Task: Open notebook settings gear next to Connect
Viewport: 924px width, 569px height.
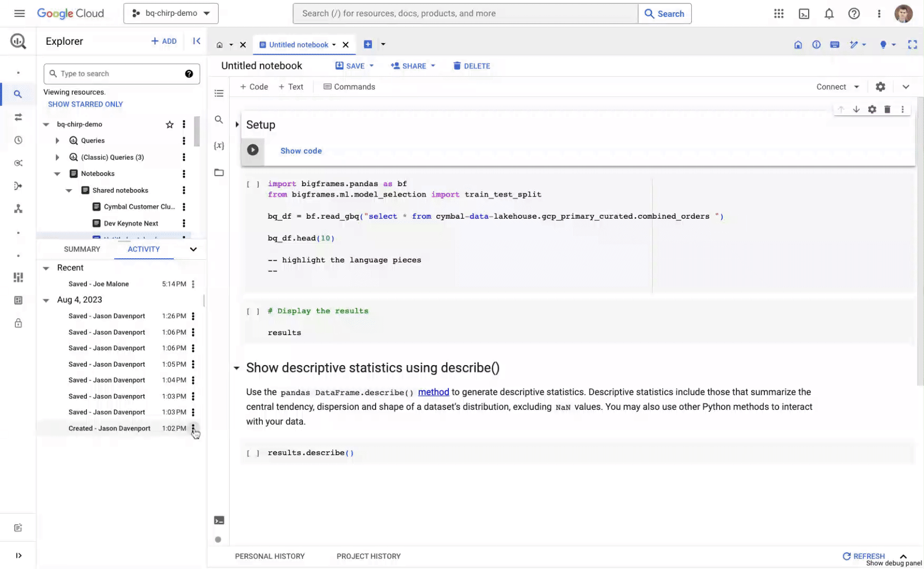Action: [880, 87]
